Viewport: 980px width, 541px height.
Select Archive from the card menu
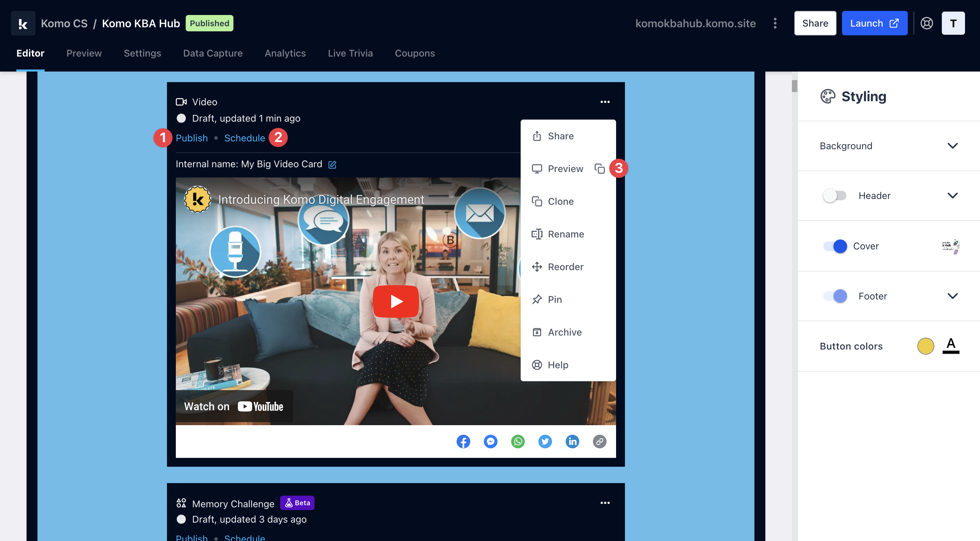click(x=565, y=332)
